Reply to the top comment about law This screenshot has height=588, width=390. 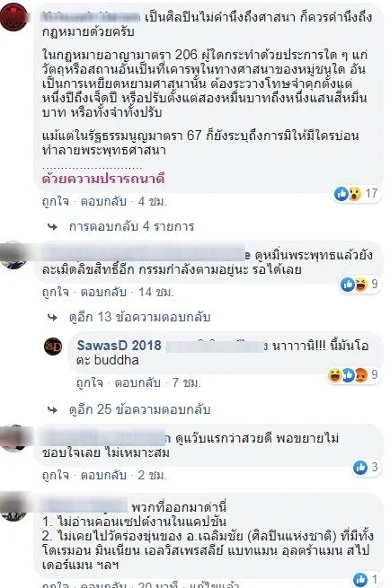pos(103,202)
